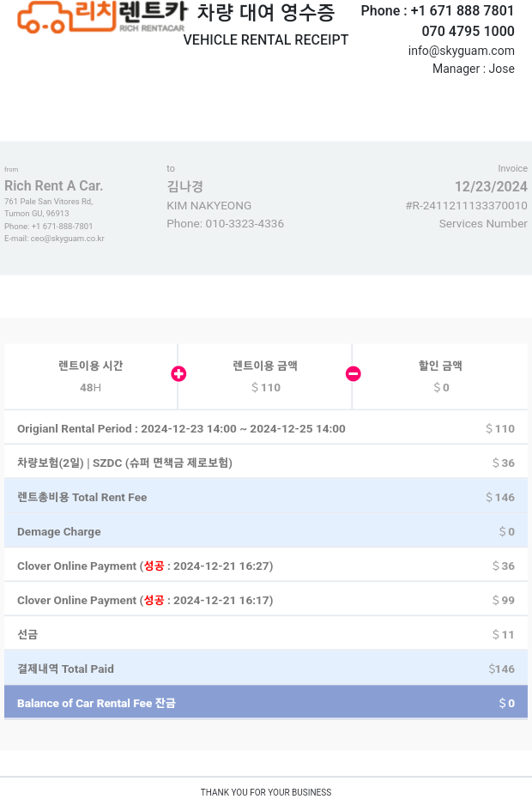This screenshot has width=532, height=799.
Task: Select the 할인 금액 $0 cell
Action: click(x=440, y=377)
